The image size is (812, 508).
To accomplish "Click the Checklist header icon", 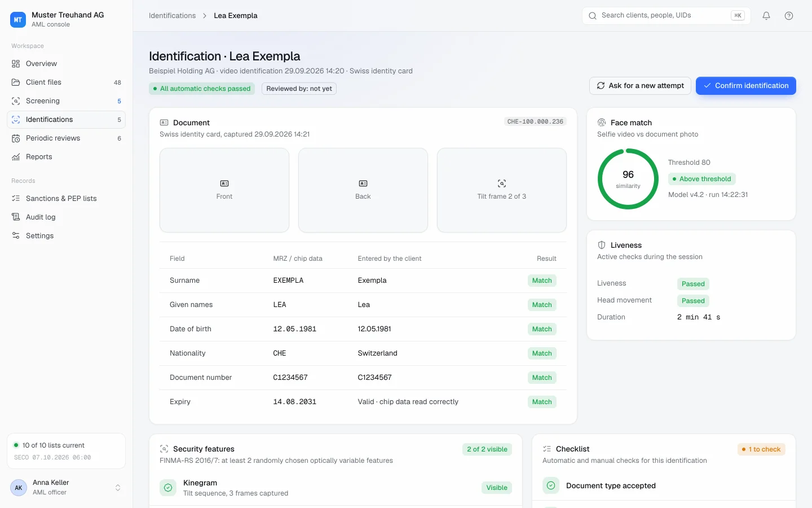I will click(547, 449).
